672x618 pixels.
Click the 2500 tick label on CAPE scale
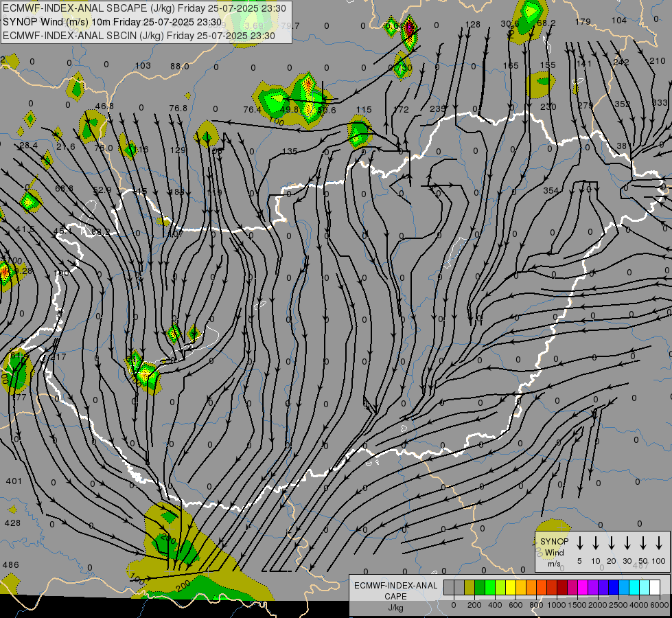coord(618,605)
